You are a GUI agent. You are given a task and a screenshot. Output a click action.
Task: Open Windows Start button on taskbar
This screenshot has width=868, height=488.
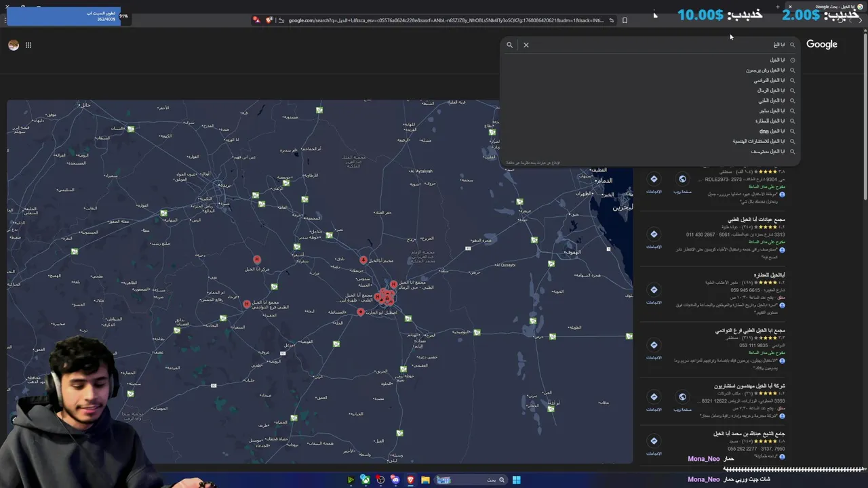coord(516,480)
